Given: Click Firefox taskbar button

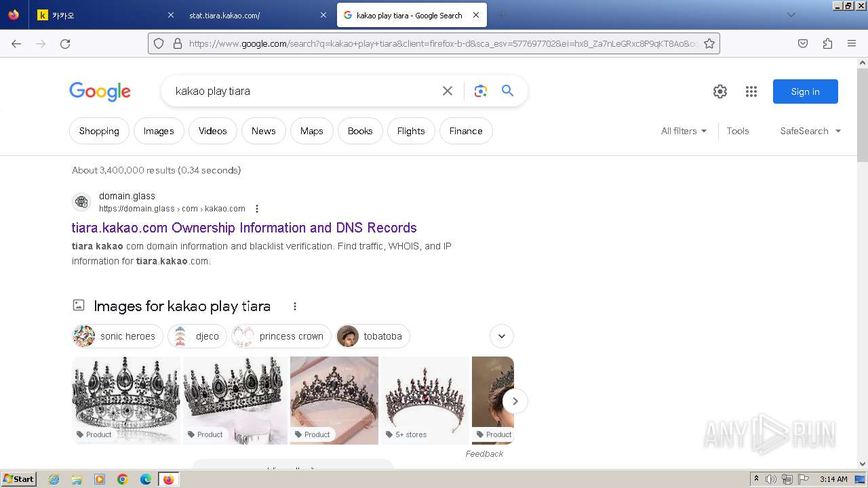Looking at the screenshot, I should pos(169,479).
